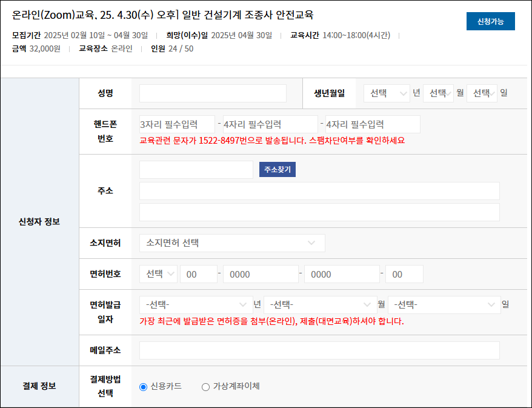Open the 면허발급일자 month dropdown
Screen dimensions: 532x408
pos(321,305)
